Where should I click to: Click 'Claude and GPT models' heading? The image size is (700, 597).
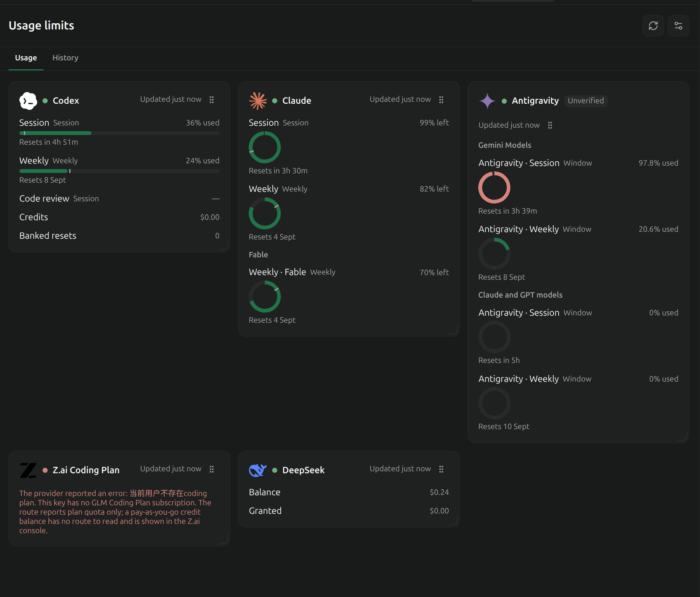[520, 295]
